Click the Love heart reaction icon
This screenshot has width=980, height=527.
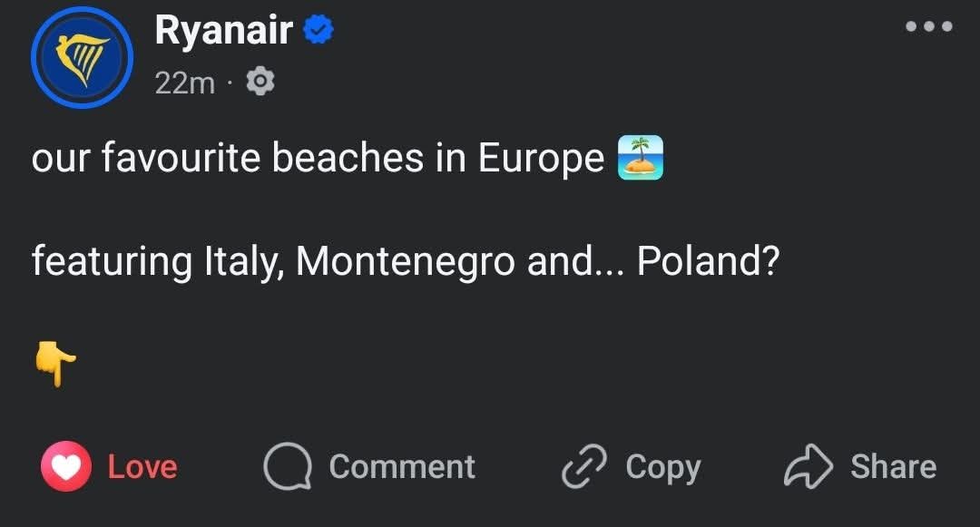point(65,466)
